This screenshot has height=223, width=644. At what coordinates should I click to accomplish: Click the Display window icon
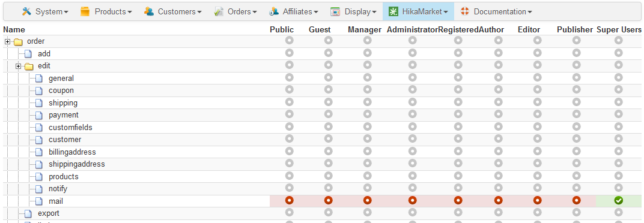pos(335,11)
